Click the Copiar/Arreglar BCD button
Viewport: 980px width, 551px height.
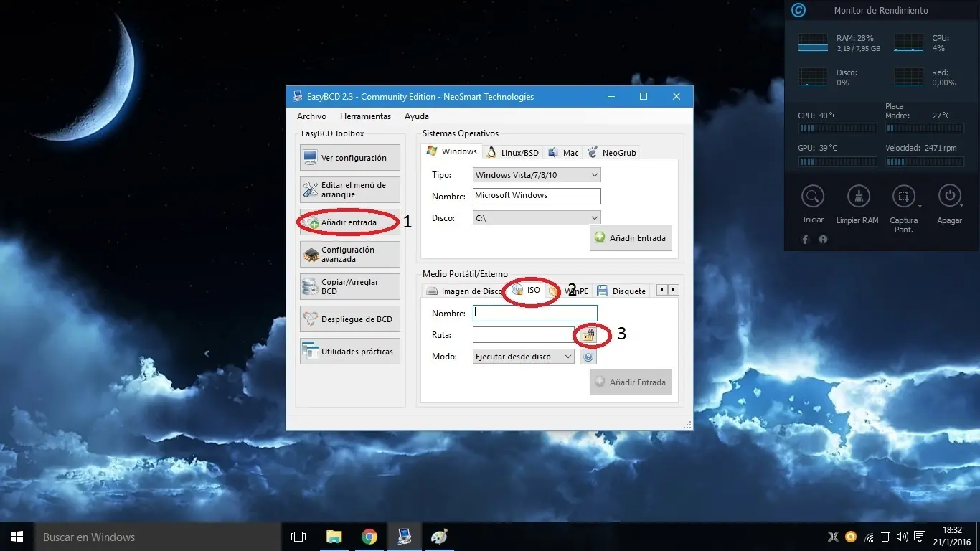(350, 287)
